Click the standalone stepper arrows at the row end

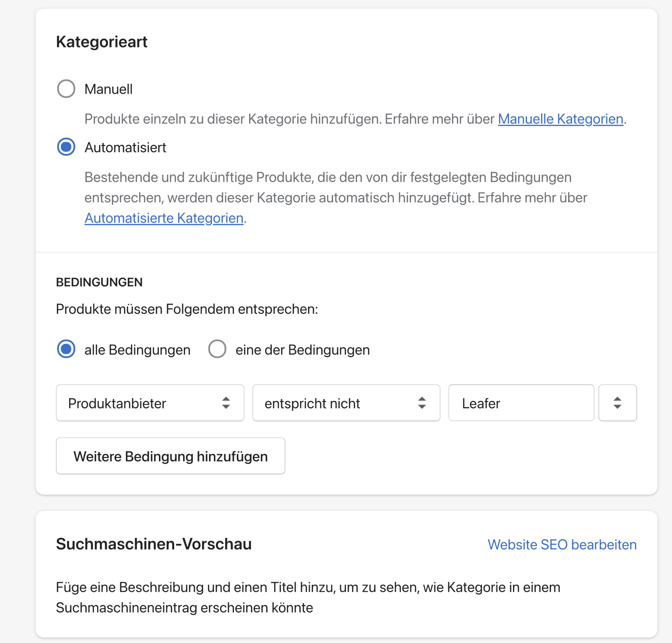coord(617,403)
